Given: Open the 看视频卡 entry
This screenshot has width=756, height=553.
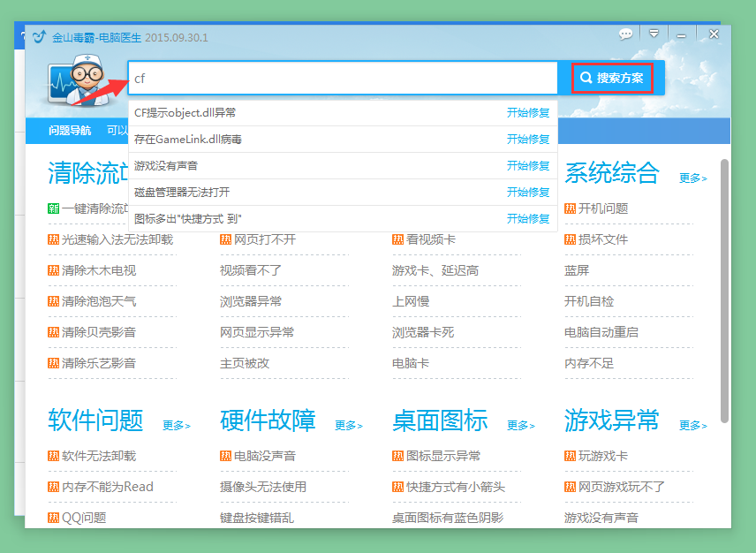Looking at the screenshot, I should 431,239.
